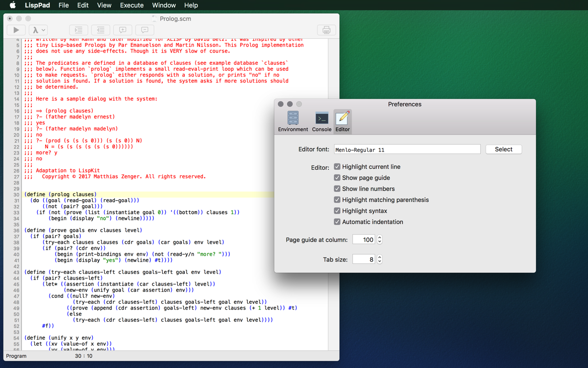588x368 pixels.
Task: Click 'Program' label in status bar
Action: click(x=16, y=356)
